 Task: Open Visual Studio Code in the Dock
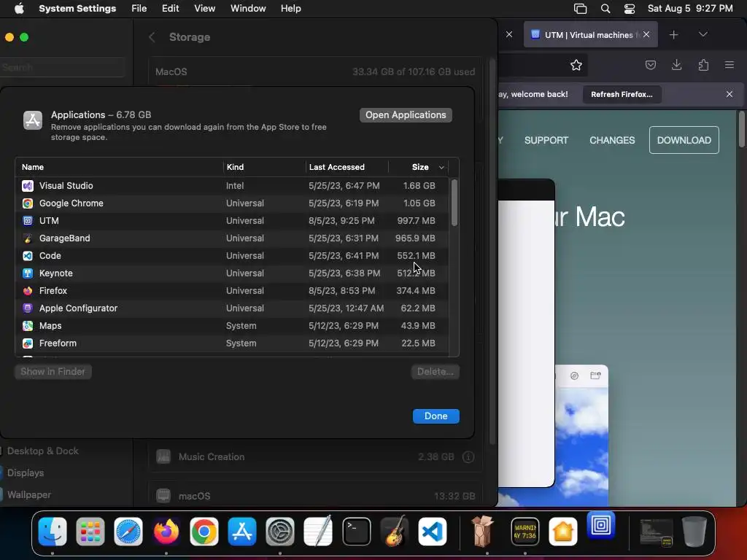(x=432, y=532)
